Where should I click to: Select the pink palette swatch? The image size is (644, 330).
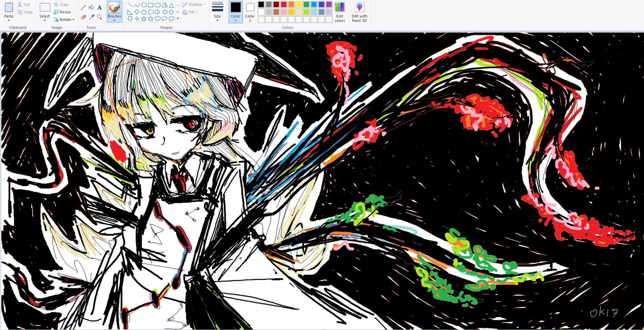284,12
